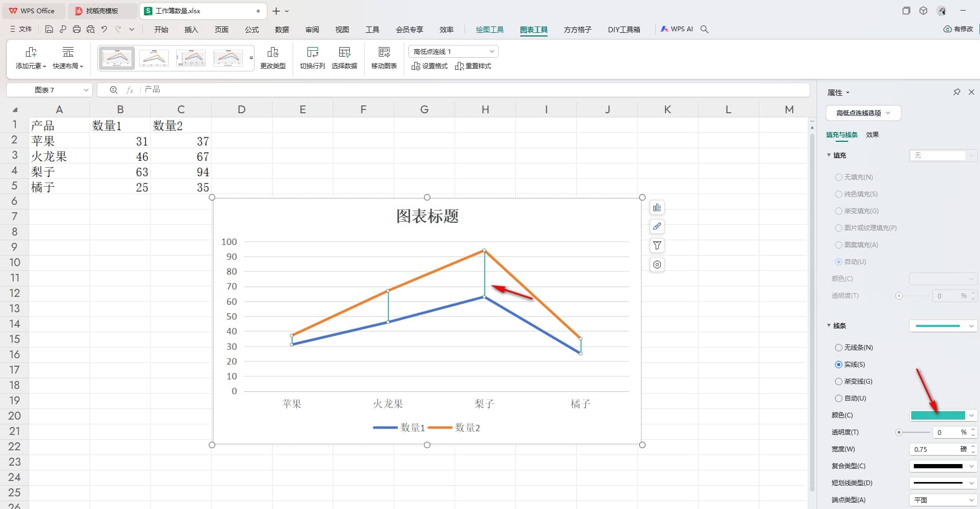Switch to Drawing Tools (绘图工具) tab

(x=489, y=30)
